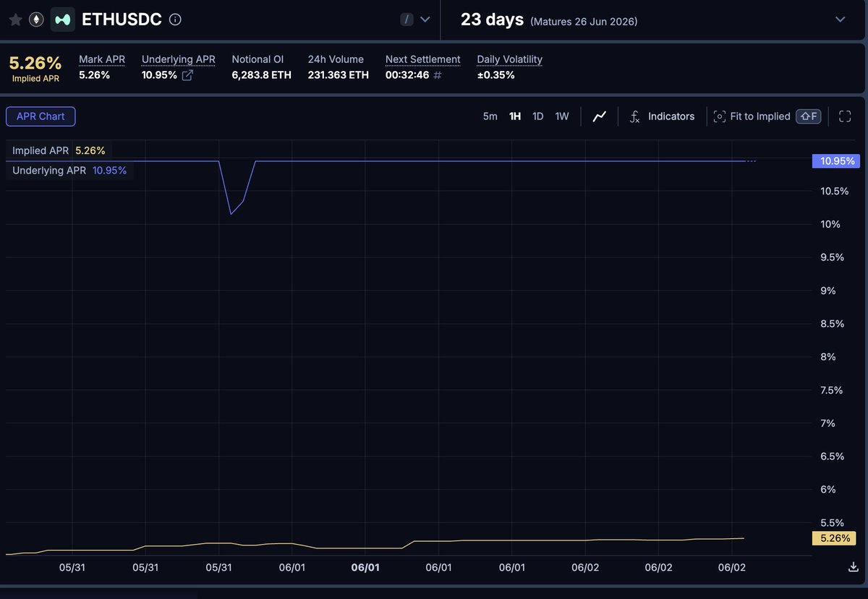Click the fit-to-implied focus frame icon
Viewport: 868px width, 599px height.
coord(719,116)
